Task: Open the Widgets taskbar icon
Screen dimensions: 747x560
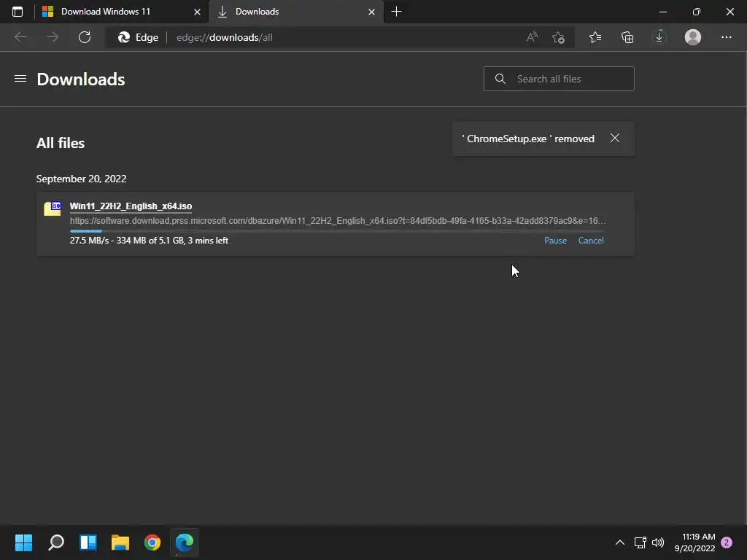Action: coord(88,542)
